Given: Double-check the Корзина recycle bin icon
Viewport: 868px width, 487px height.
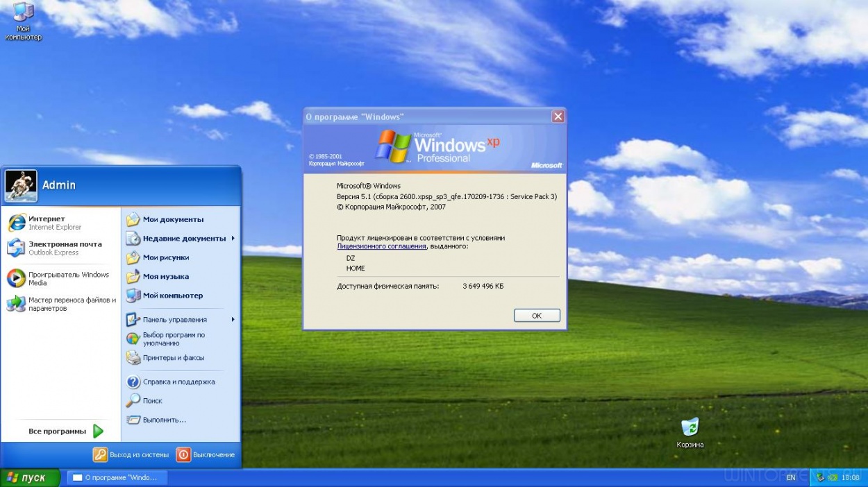Looking at the screenshot, I should click(x=690, y=427).
